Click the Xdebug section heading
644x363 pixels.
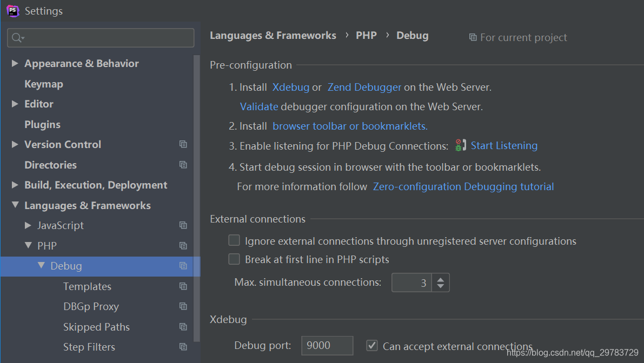click(x=228, y=320)
